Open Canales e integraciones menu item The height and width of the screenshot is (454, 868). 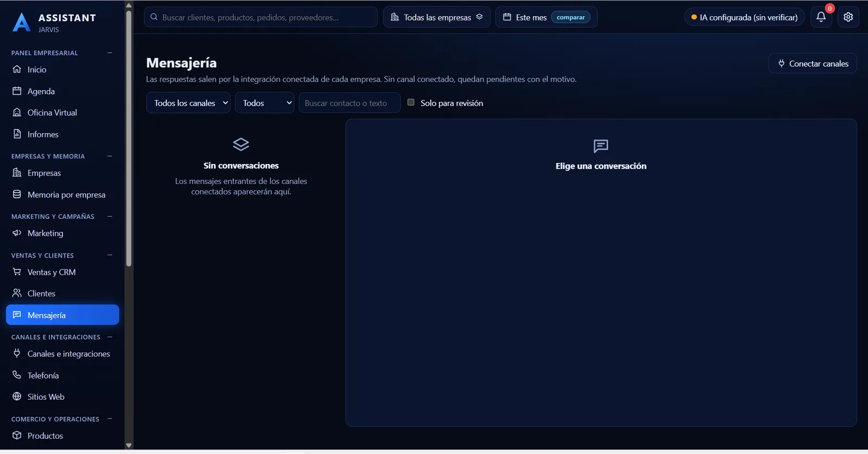tap(62, 354)
